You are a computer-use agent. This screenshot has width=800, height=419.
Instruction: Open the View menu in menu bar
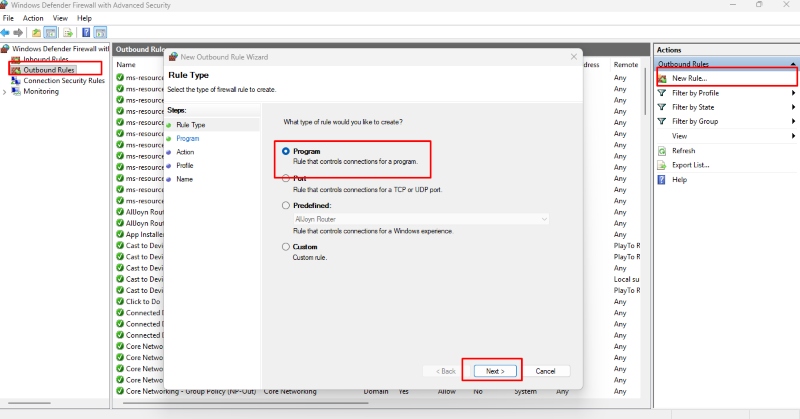(61, 18)
